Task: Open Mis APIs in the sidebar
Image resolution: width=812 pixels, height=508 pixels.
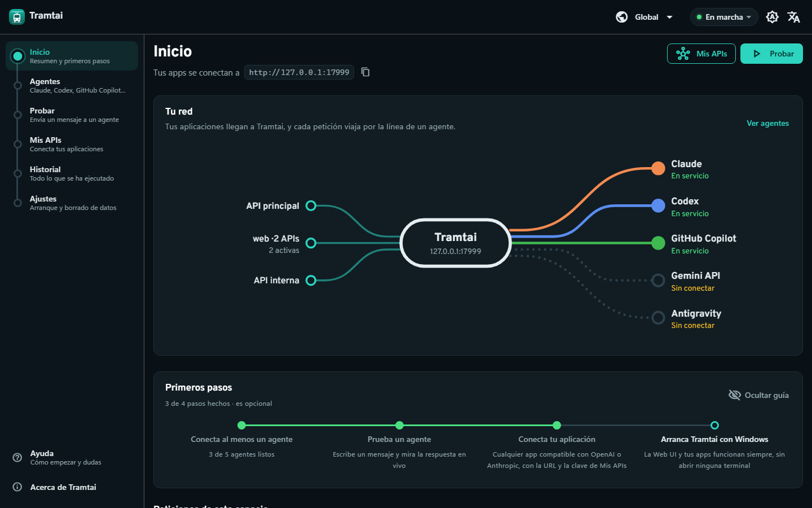Action: pos(72,144)
